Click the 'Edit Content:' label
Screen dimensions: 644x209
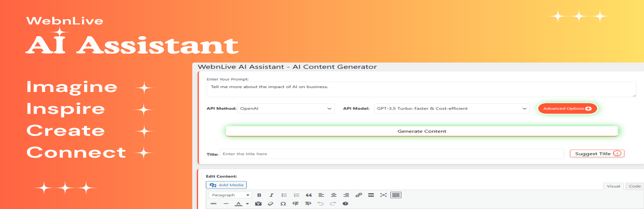pyautogui.click(x=221, y=176)
